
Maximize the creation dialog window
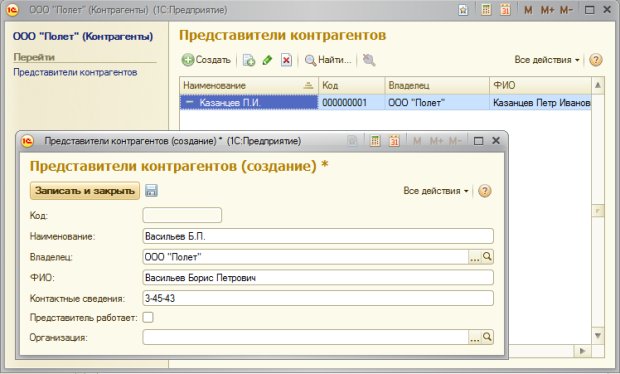coord(478,141)
